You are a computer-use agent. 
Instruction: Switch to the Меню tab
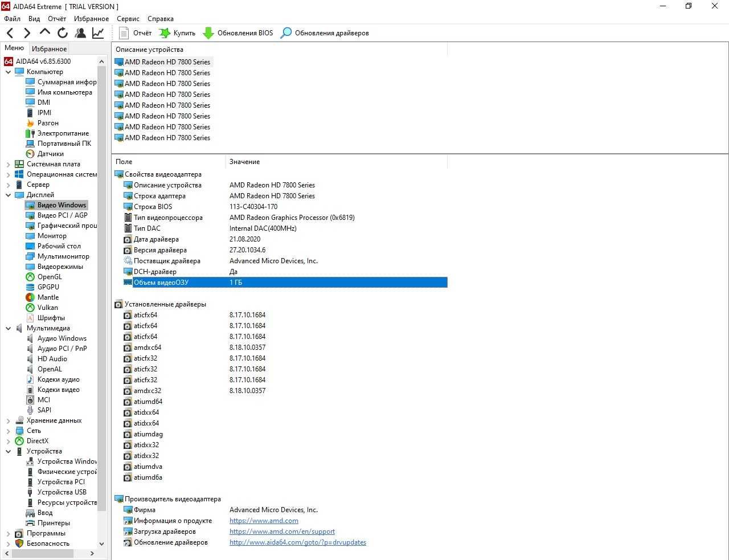[x=14, y=48]
